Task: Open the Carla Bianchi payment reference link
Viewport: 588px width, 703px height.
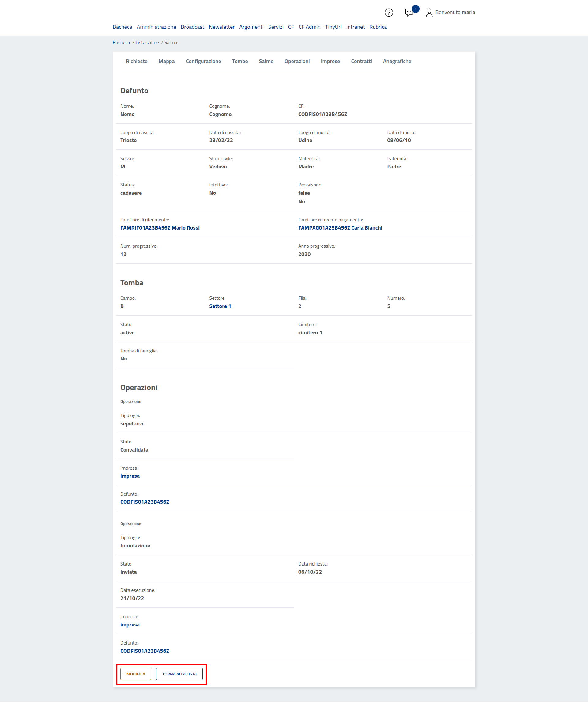Action: [x=340, y=228]
